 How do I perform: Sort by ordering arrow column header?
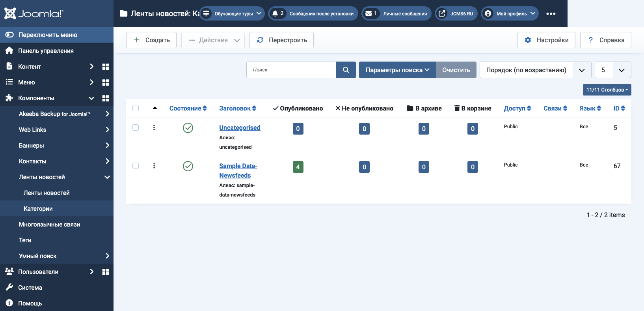pos(155,108)
